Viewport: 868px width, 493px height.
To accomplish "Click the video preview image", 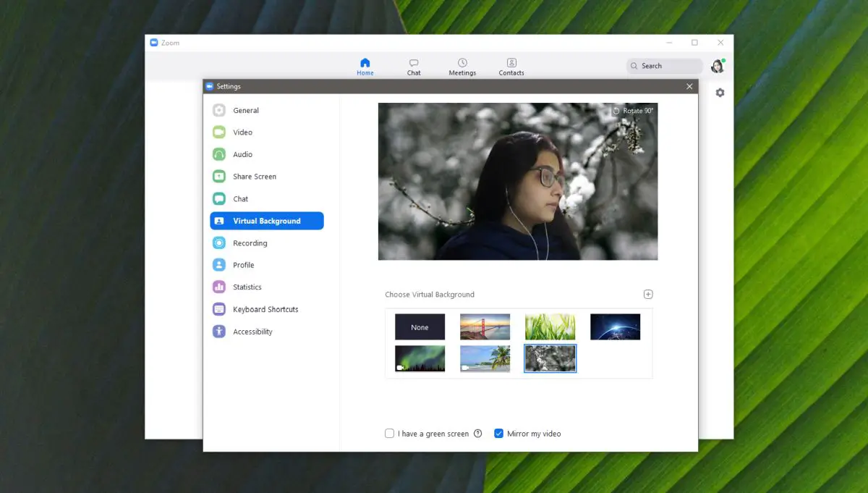I will (518, 182).
